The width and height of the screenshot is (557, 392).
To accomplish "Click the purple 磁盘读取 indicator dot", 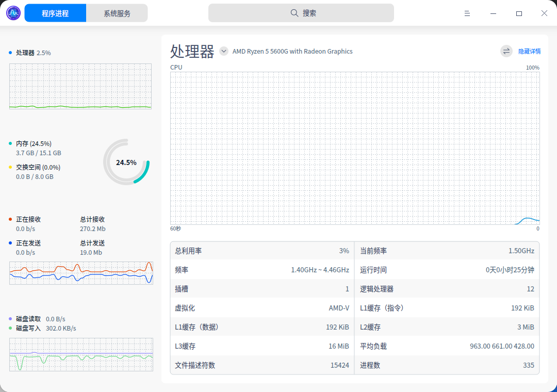I will 9,319.
